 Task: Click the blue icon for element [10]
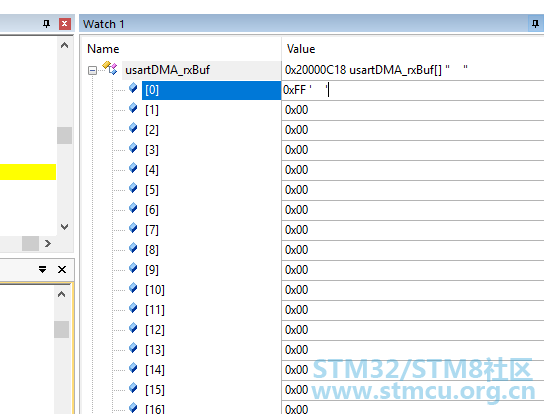coord(133,288)
